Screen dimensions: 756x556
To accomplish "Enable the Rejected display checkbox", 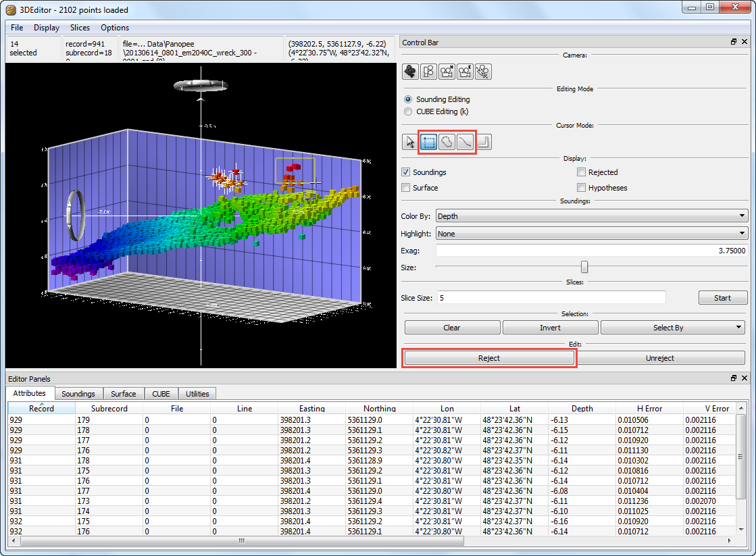I will [582, 172].
